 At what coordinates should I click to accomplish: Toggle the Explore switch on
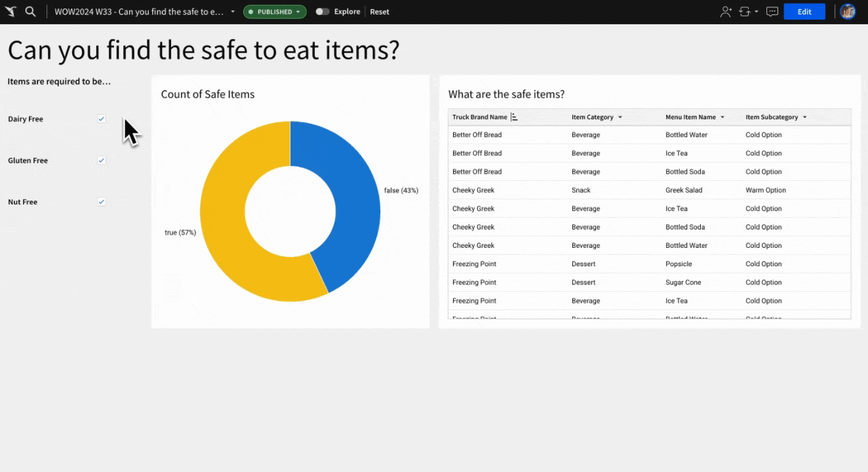322,12
